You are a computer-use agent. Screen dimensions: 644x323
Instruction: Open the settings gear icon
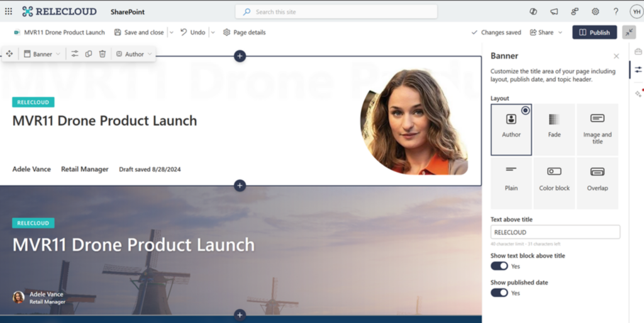595,11
